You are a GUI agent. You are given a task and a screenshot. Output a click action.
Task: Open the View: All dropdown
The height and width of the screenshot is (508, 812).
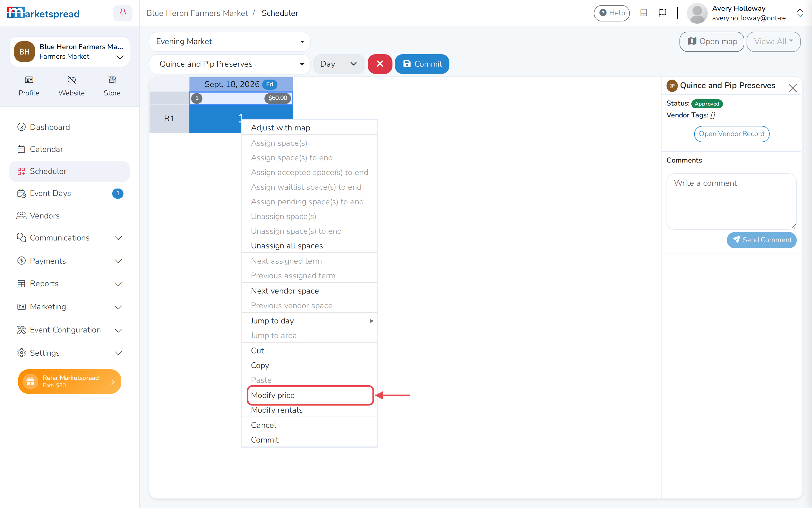[773, 41]
